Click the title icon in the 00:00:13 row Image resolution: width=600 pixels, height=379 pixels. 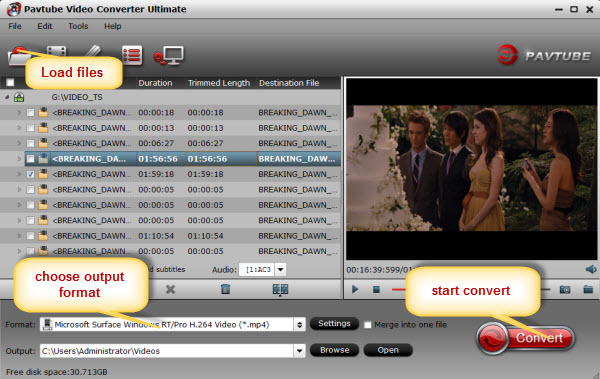(43, 127)
